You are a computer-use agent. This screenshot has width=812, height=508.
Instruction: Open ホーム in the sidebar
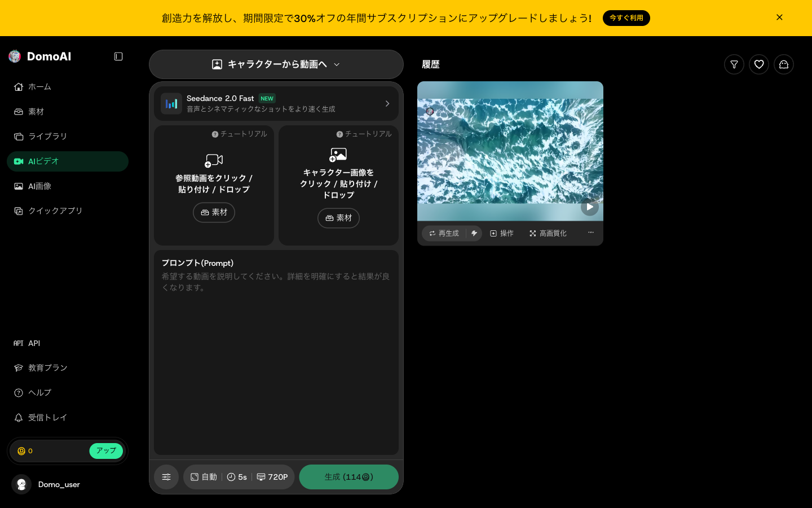(68, 87)
